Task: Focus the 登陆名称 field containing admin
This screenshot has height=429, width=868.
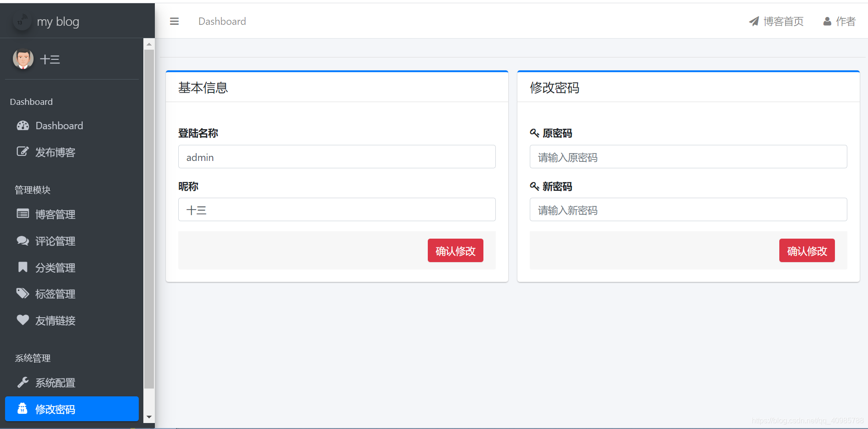Action: (337, 157)
